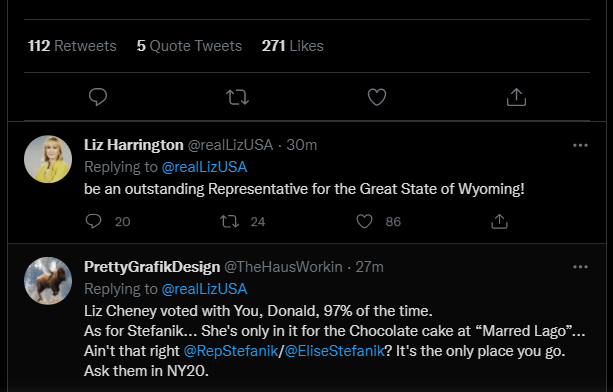Open more options on Liz Harrington's tweet

580,145
